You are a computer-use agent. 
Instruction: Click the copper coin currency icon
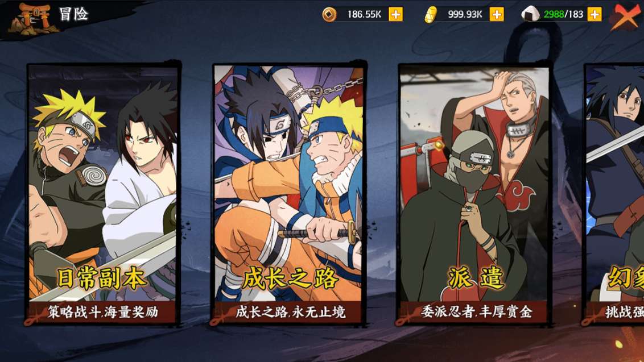(329, 14)
